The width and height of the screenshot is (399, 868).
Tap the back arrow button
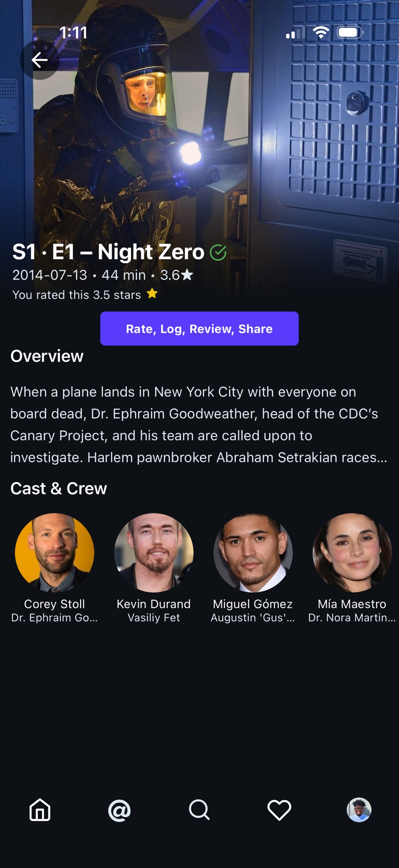point(40,60)
